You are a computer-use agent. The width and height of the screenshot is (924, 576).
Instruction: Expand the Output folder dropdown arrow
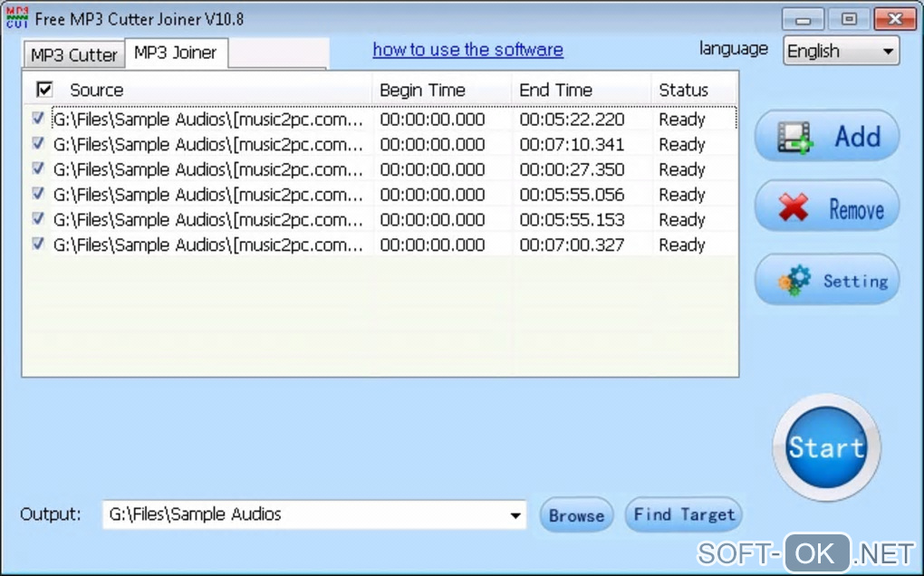[515, 515]
